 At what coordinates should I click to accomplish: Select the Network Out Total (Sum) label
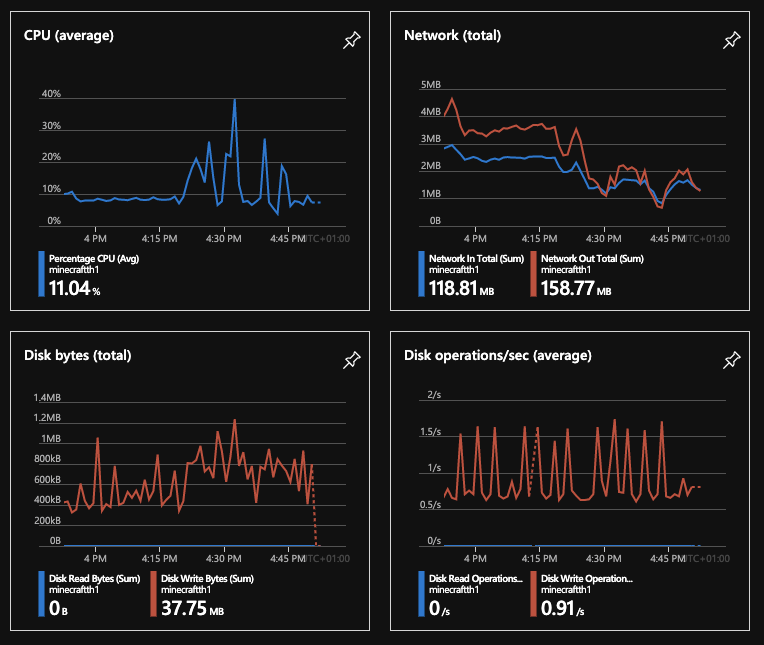[592, 259]
